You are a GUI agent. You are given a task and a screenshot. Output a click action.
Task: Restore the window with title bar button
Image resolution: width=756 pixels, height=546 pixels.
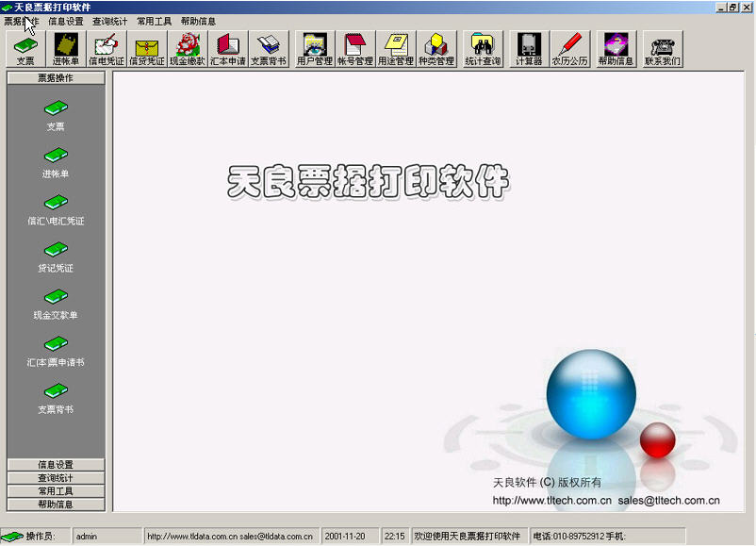pyautogui.click(x=733, y=8)
